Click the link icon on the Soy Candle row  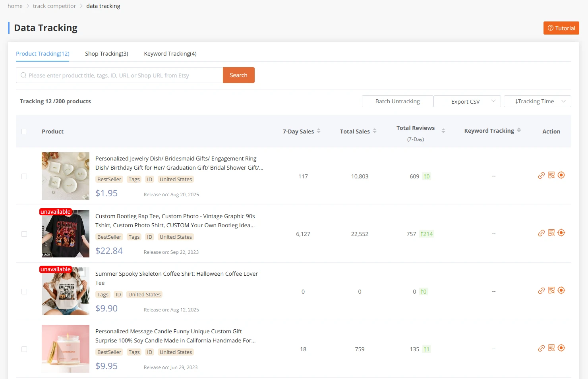coord(541,348)
